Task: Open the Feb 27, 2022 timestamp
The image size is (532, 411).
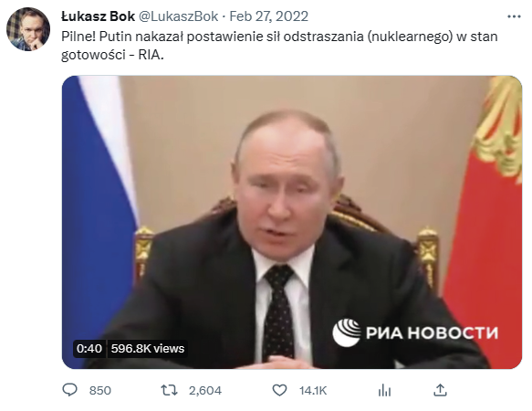Action: click(x=268, y=16)
